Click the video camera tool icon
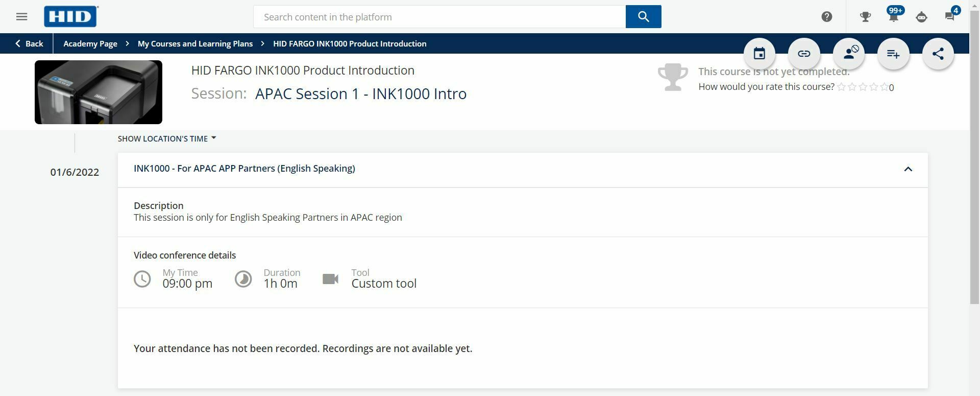Screen dimensions: 980x396 331,279
